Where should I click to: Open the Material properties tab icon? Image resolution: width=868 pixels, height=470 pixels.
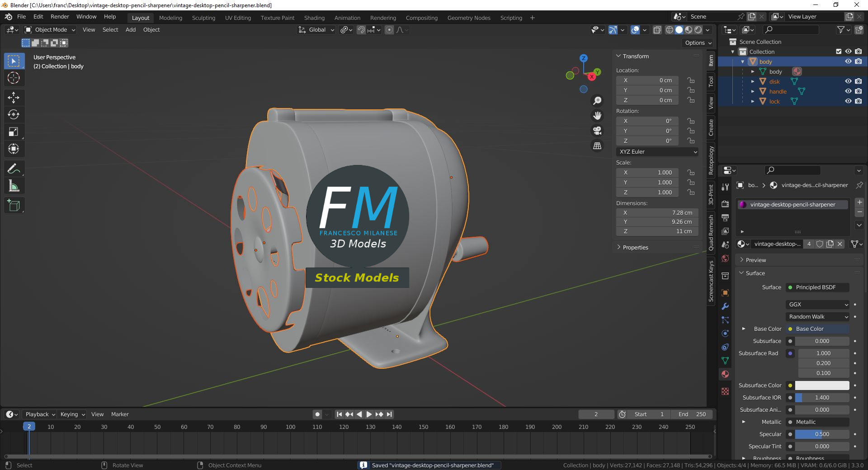click(725, 374)
